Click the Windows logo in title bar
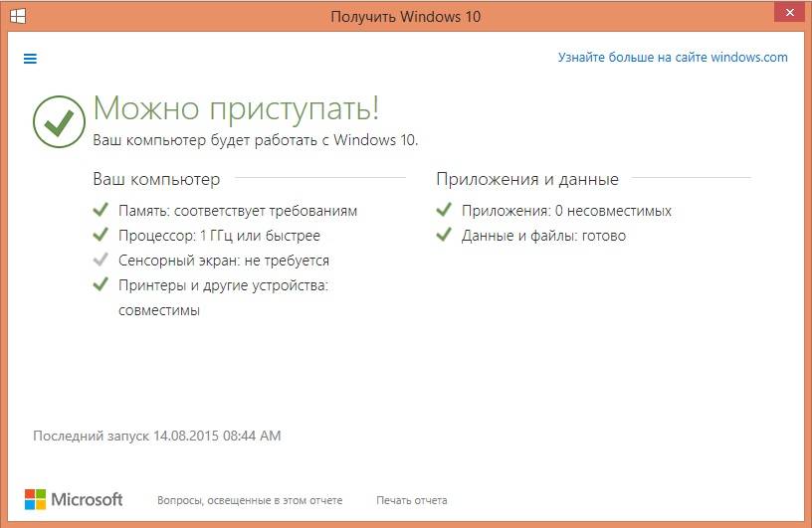Screen dimensions: 812x528 (x=18, y=16)
